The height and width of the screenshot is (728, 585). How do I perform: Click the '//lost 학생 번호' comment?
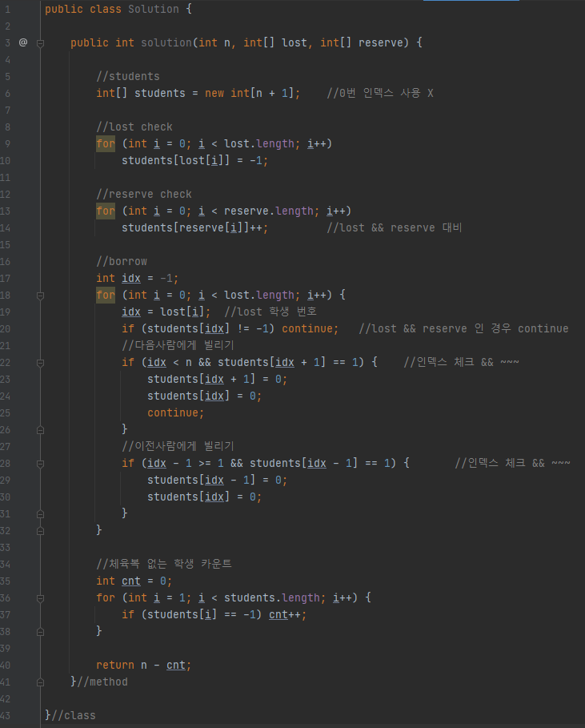pos(270,312)
